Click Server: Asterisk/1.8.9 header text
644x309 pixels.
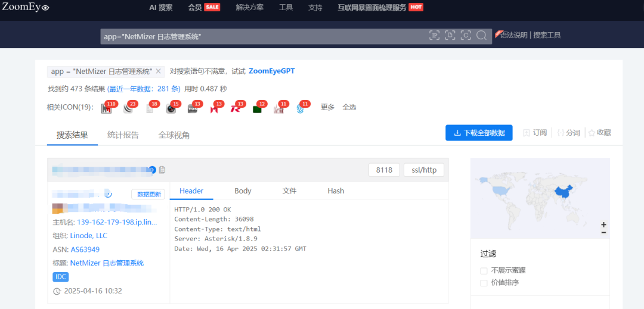pyautogui.click(x=216, y=239)
